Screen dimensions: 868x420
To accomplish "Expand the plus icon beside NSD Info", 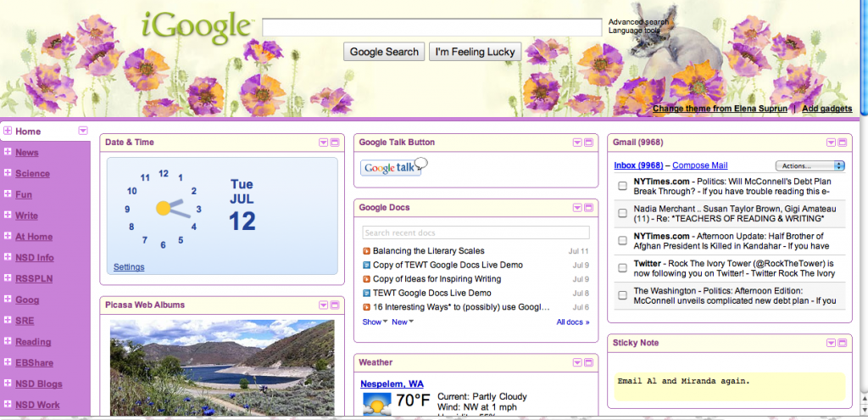I will 8,257.
